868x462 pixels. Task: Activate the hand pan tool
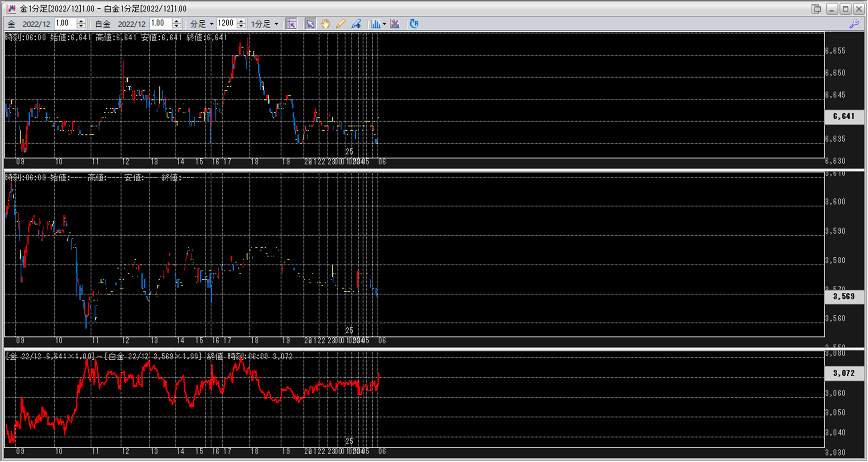[325, 24]
